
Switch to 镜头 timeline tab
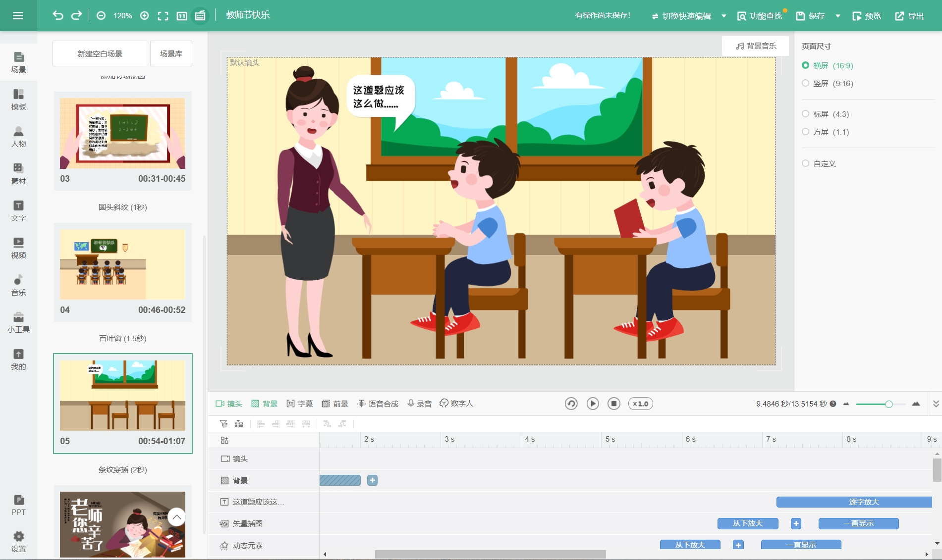(229, 404)
